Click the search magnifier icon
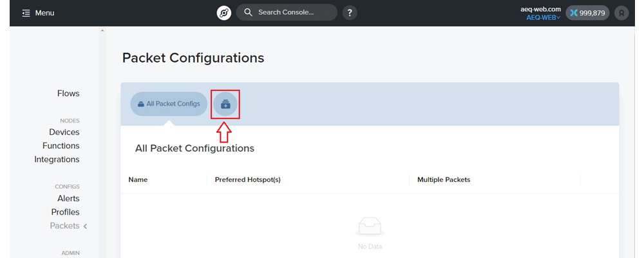This screenshot has width=644, height=258. [248, 12]
